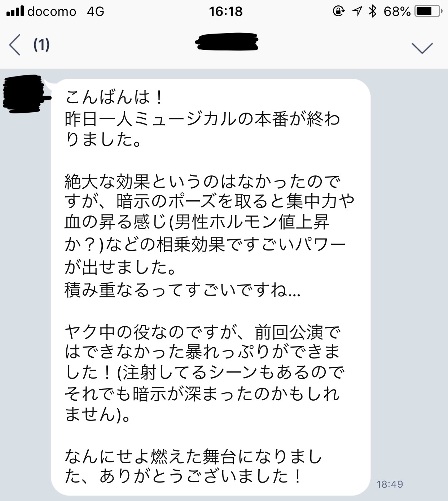The width and height of the screenshot is (448, 501).
Task: Tap the back arrow chevron
Action: point(14,45)
